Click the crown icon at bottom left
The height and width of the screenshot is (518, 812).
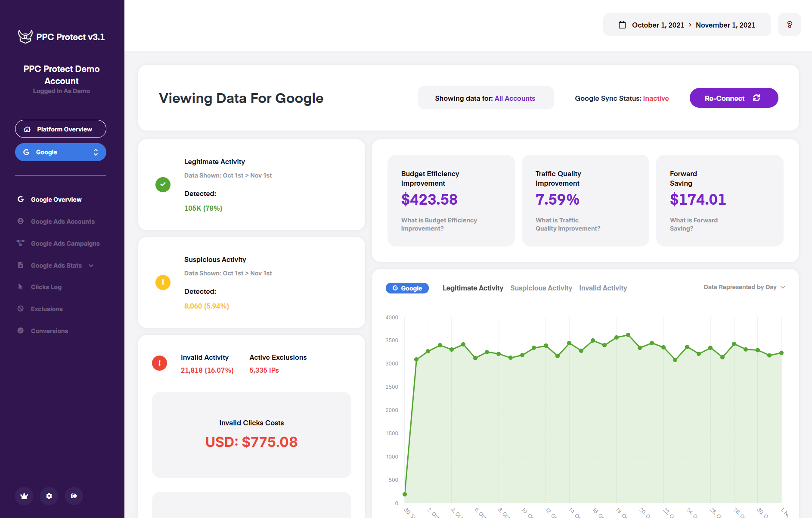[24, 496]
